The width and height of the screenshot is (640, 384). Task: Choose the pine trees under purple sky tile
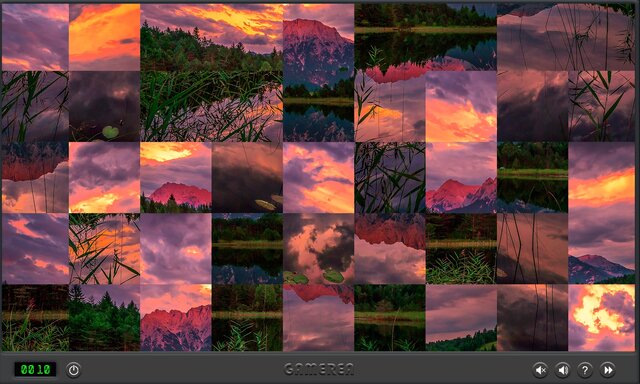[104, 317]
